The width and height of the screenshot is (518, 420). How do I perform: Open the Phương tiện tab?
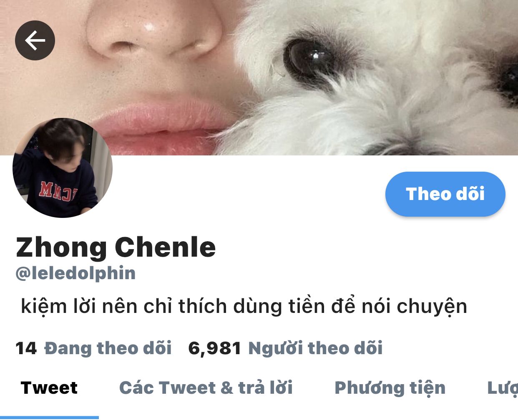coord(390,388)
